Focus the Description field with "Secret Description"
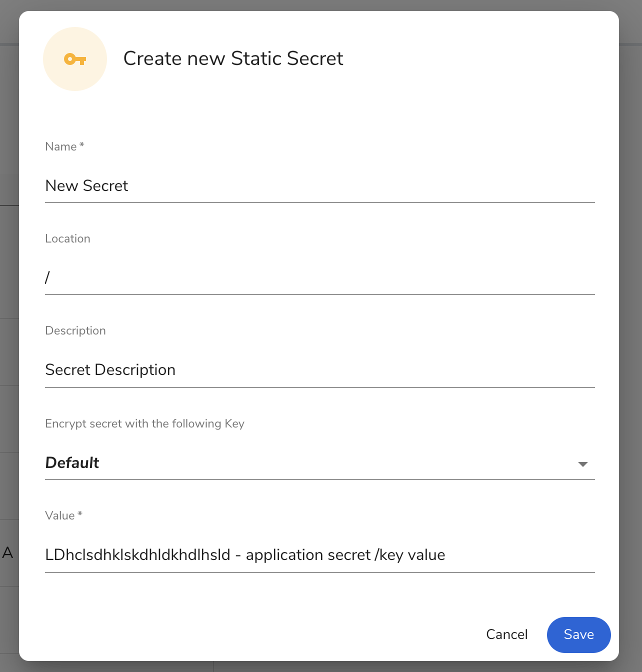This screenshot has width=642, height=672. coord(320,370)
